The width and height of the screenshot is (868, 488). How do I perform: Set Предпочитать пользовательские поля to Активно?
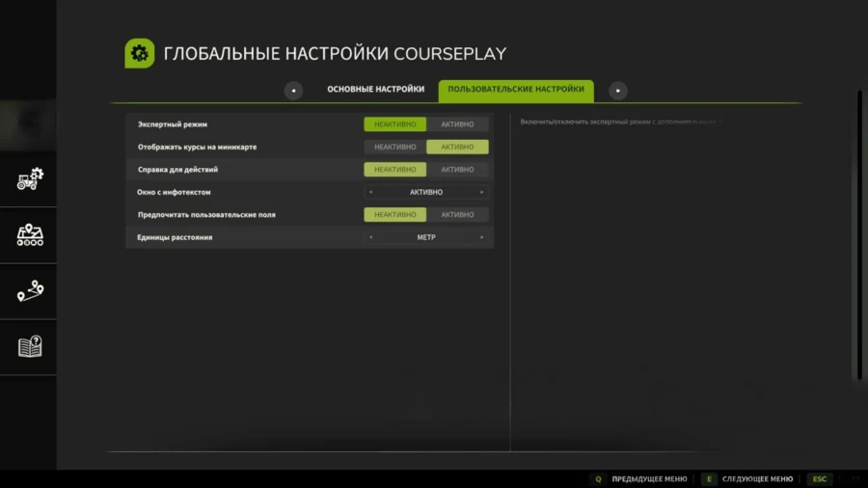[x=457, y=214]
